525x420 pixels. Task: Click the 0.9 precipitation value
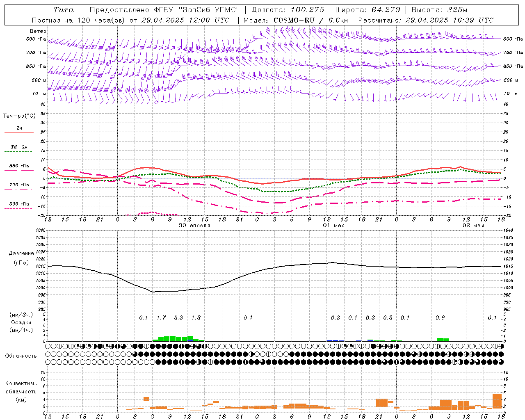[440, 317]
